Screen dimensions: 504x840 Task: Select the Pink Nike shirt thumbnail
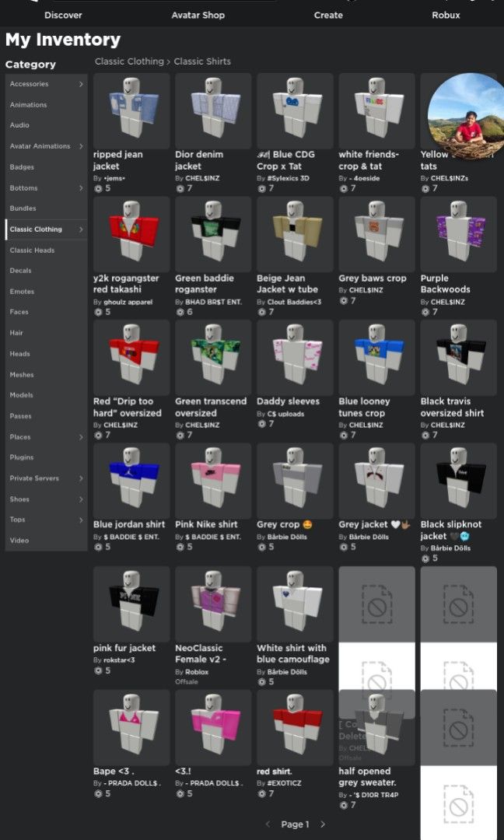[213, 481]
